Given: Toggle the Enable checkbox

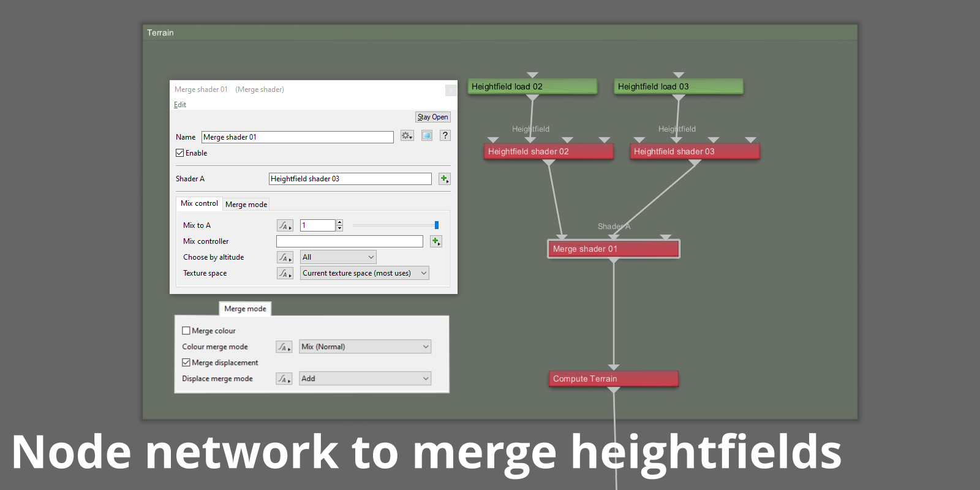Looking at the screenshot, I should pos(180,153).
